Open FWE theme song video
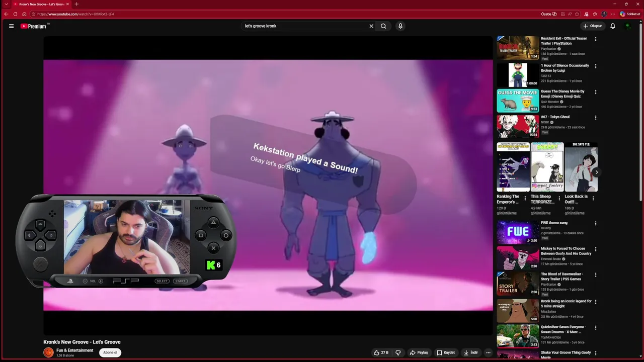Viewport: 644px width, 362px height. pos(518,232)
